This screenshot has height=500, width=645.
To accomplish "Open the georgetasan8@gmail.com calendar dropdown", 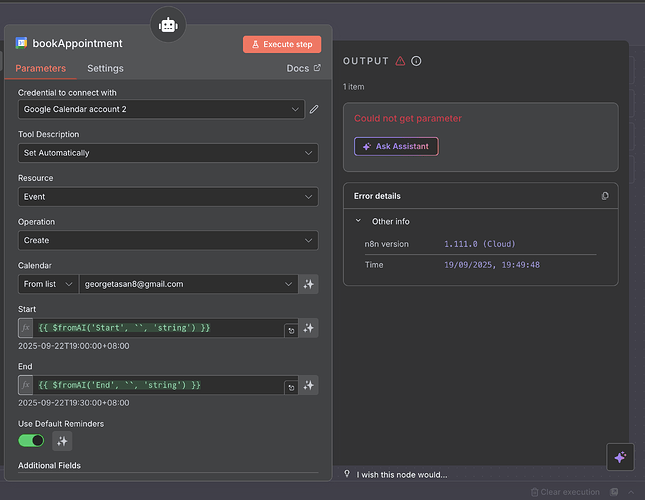I will [188, 284].
